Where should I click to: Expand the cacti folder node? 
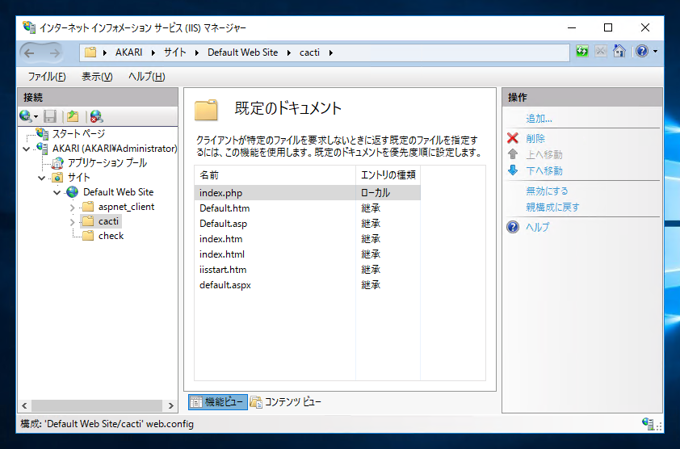72,222
